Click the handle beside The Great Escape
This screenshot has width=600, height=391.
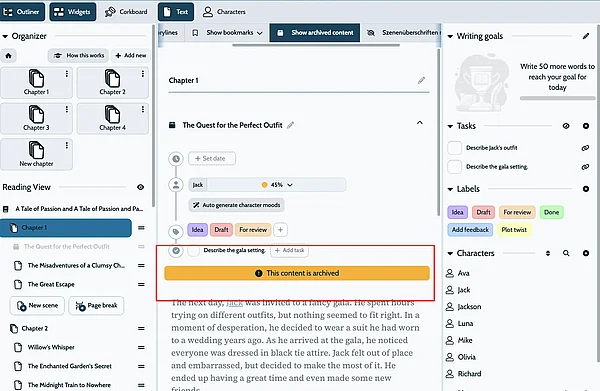[x=141, y=284]
